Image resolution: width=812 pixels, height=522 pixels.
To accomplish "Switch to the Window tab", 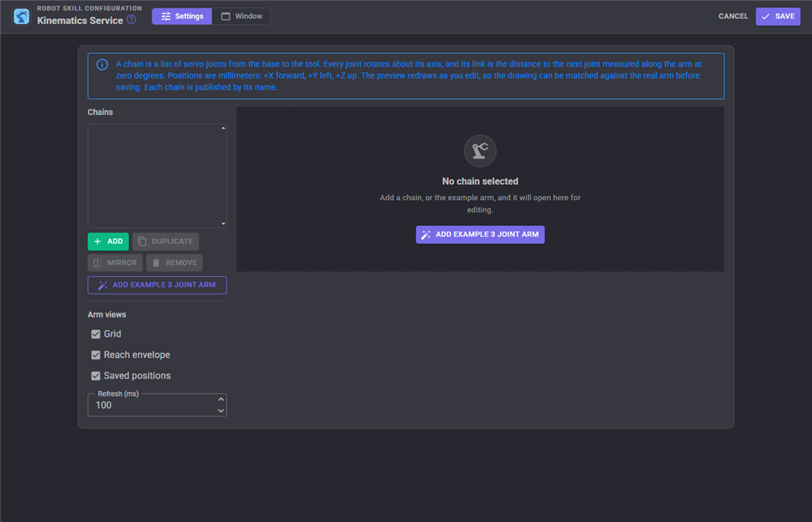I will 241,16.
